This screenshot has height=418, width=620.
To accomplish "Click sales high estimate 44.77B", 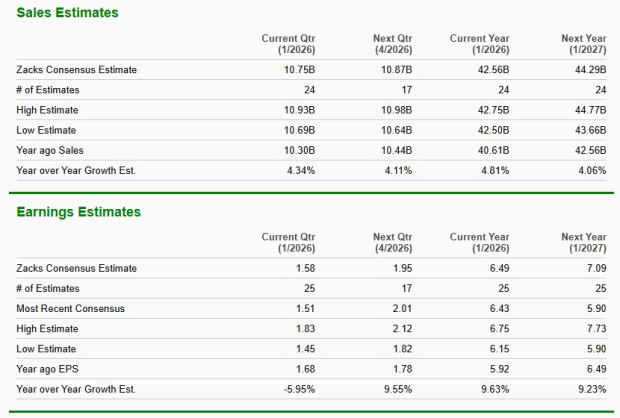I will (x=590, y=110).
